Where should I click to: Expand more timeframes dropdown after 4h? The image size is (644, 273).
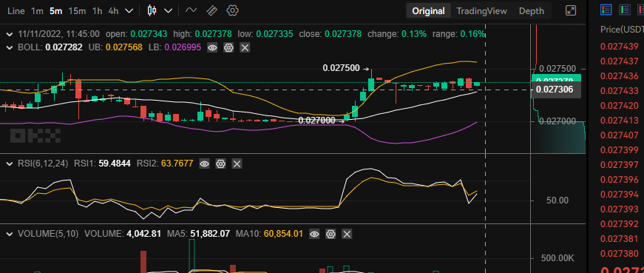click(x=129, y=11)
